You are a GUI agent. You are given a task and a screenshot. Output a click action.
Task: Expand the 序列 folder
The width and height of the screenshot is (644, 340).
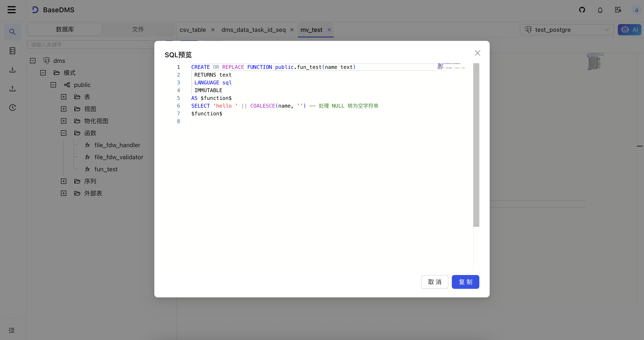coord(64,181)
